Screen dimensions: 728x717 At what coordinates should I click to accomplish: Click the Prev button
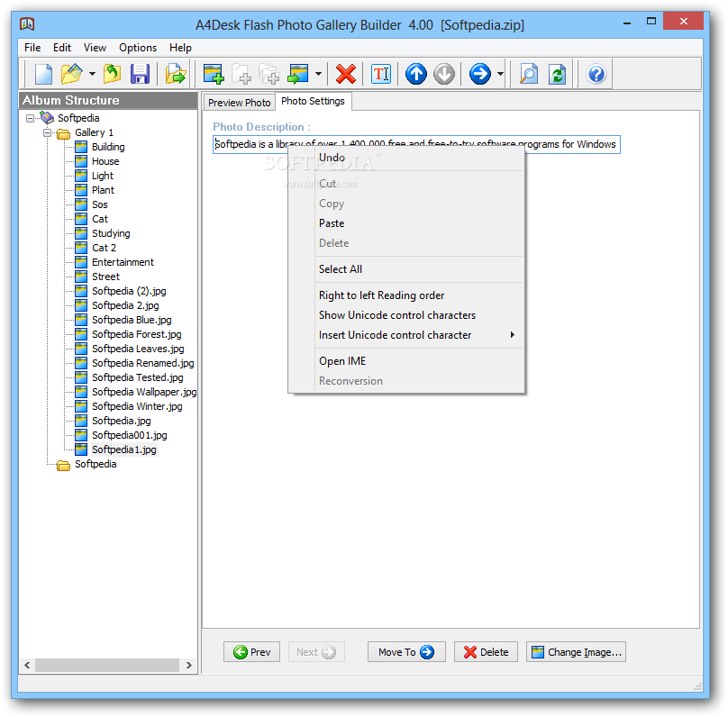(251, 652)
